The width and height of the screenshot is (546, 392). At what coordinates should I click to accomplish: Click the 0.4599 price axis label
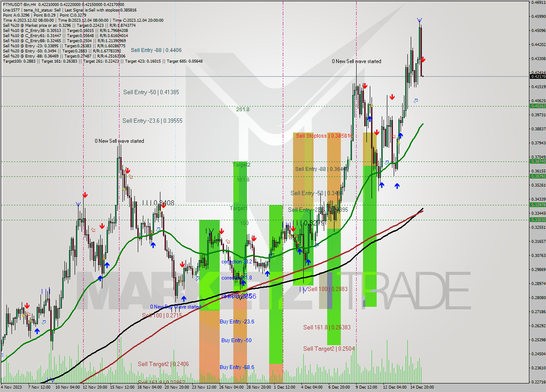click(x=538, y=16)
